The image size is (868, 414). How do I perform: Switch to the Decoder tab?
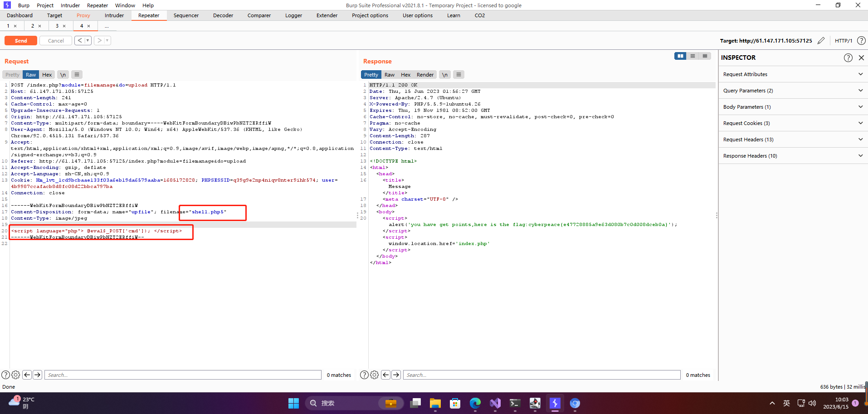(223, 15)
